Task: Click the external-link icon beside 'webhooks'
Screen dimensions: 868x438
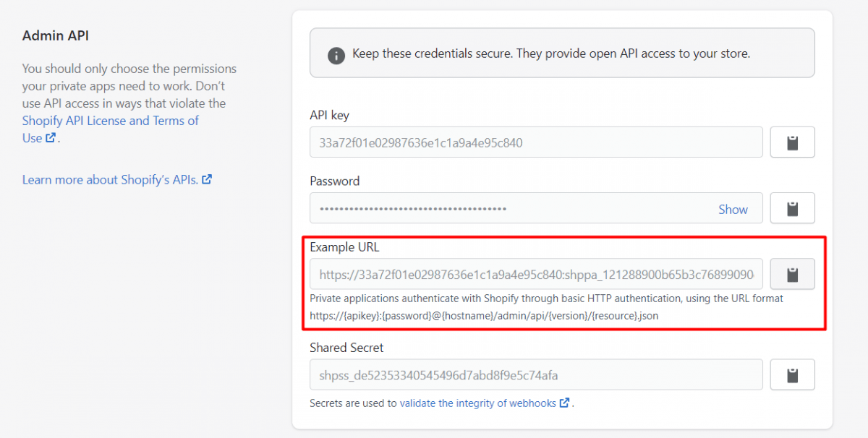Action: (x=564, y=403)
